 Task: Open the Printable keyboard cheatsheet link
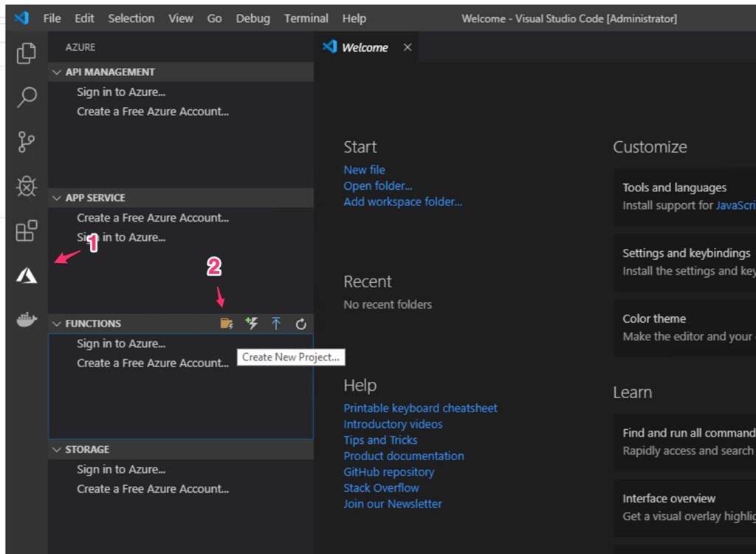click(x=420, y=408)
